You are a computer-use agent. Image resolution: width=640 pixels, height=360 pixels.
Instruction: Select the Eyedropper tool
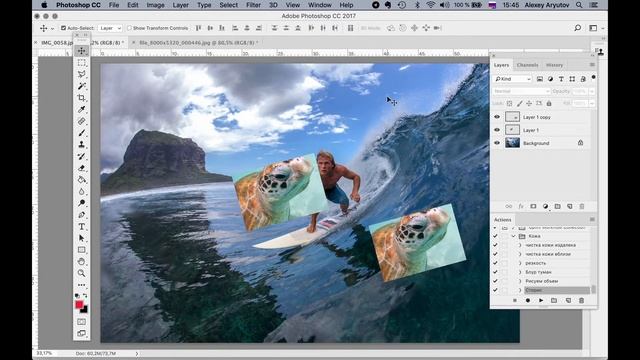coord(82,109)
